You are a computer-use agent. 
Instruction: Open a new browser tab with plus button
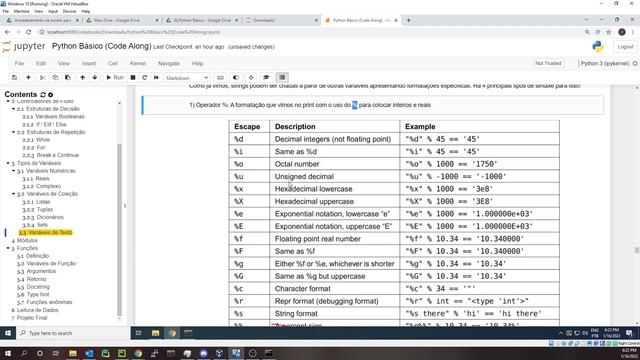[408, 20]
